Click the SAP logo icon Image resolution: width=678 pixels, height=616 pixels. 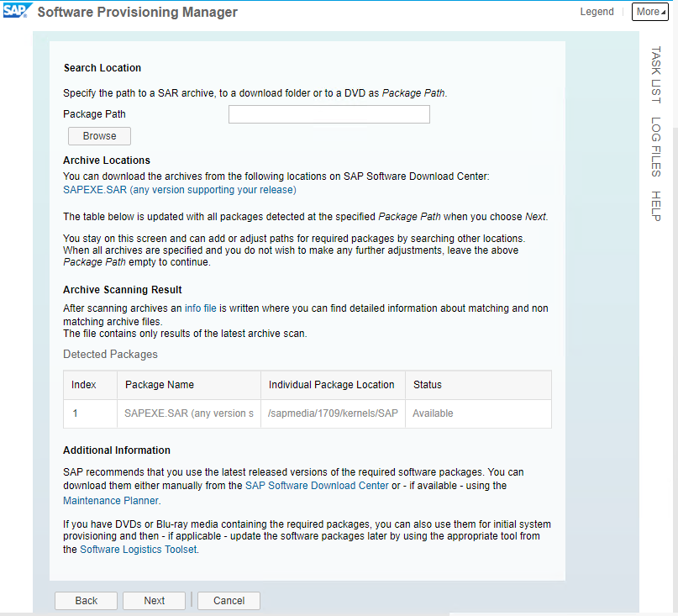(18, 12)
